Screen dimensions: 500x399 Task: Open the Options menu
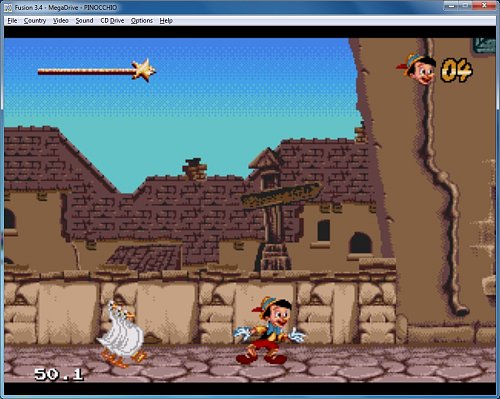(x=142, y=21)
